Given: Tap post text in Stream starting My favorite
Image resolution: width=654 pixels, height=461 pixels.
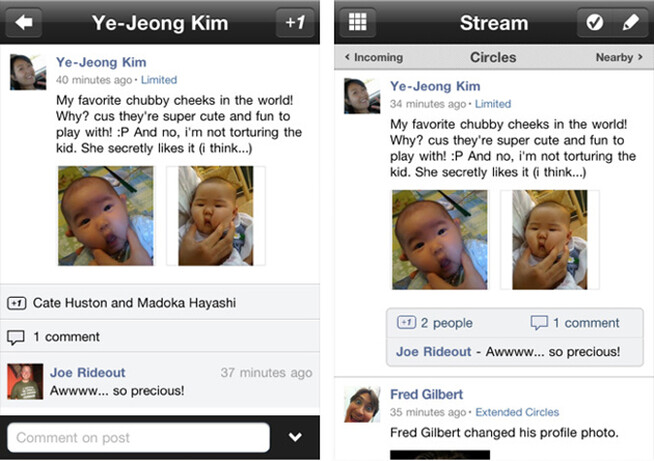Looking at the screenshot, I should (513, 148).
